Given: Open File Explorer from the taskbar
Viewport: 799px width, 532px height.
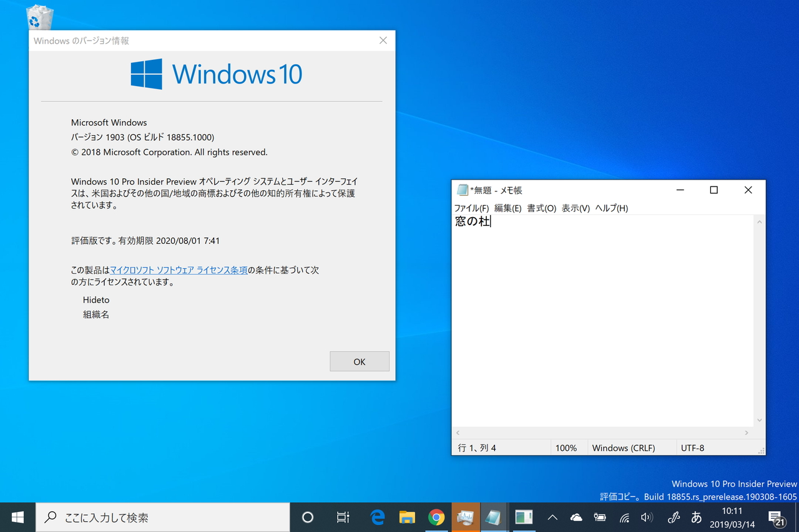Looking at the screenshot, I should [x=407, y=517].
